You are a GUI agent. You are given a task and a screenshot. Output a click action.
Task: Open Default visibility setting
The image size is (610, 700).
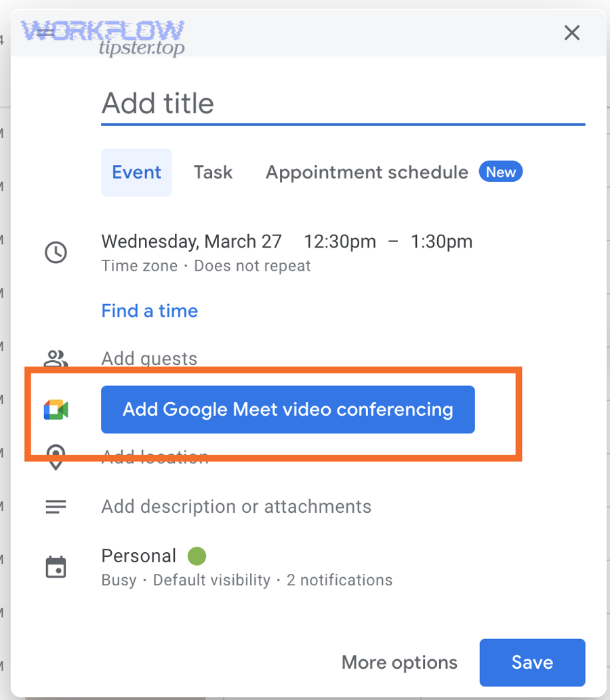coord(211,581)
